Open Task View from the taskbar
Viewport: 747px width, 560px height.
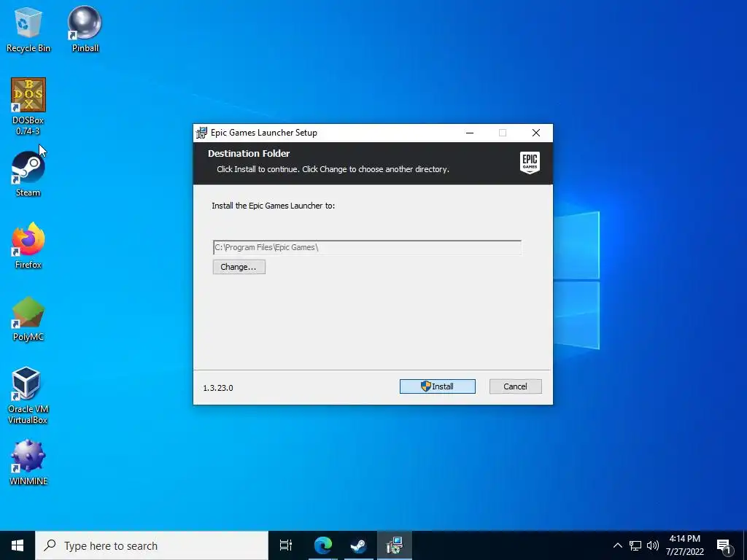click(286, 545)
